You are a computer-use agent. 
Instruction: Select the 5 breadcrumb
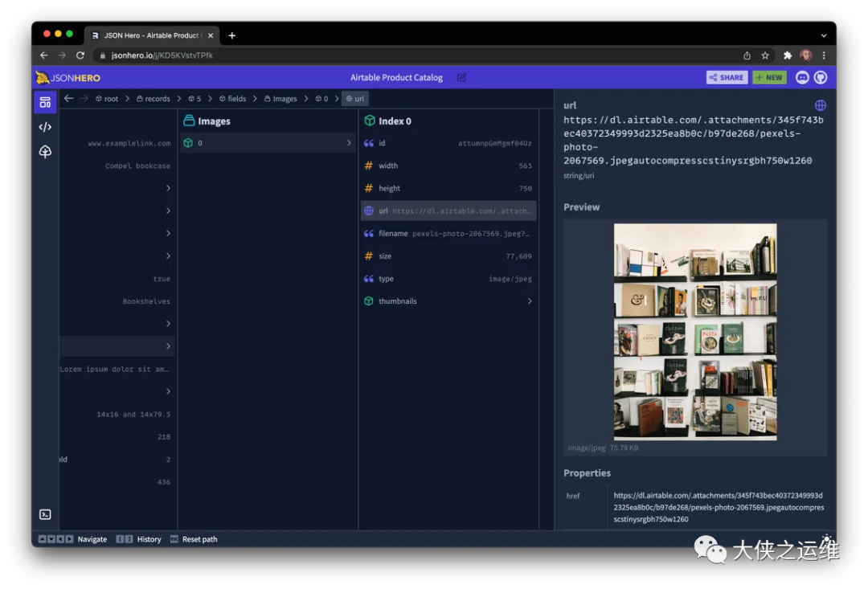[194, 99]
